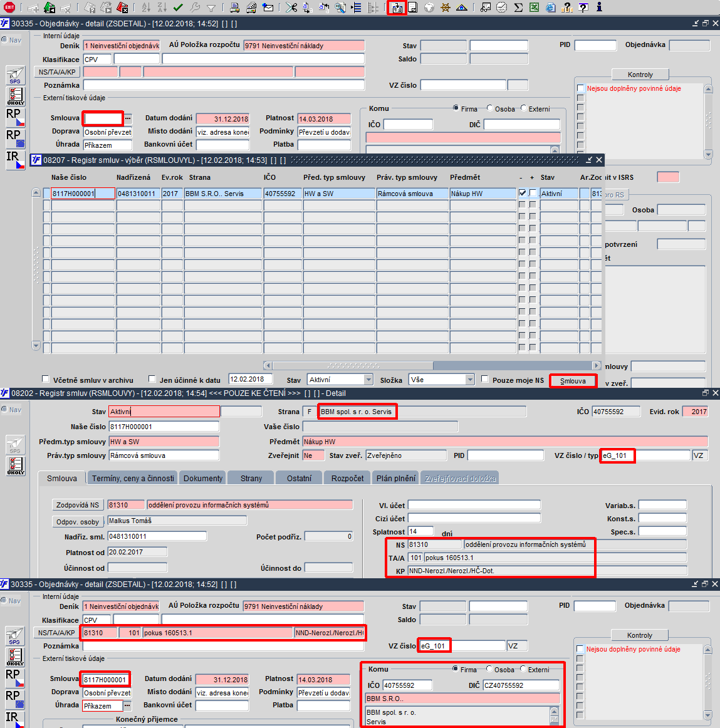The width and height of the screenshot is (720, 728).
Task: Click the funnel filter icon
Action: coord(211,8)
